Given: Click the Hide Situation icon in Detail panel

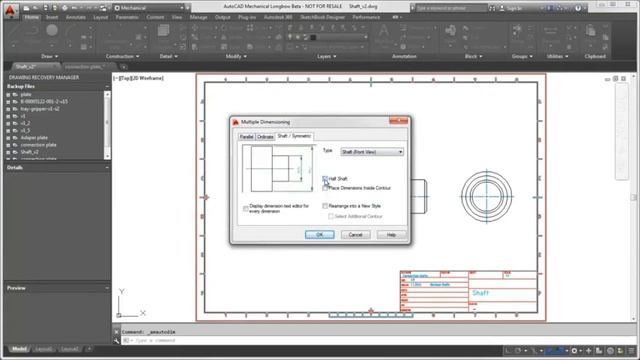Looking at the screenshot, I should [163, 31].
